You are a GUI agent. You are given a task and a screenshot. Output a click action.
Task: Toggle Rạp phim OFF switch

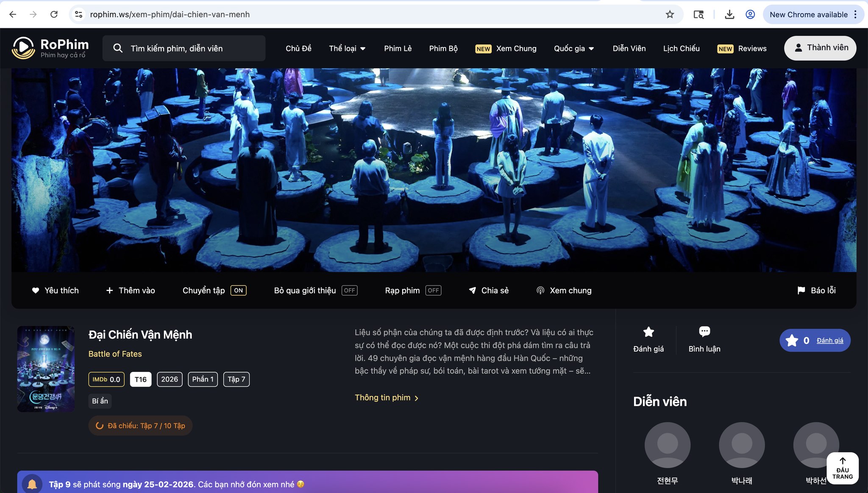click(434, 290)
